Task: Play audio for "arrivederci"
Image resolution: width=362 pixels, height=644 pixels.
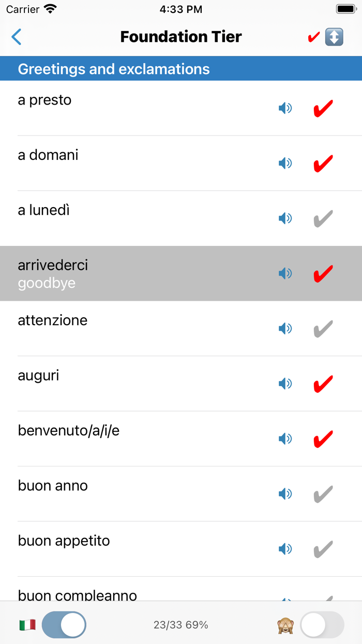Action: (x=285, y=273)
